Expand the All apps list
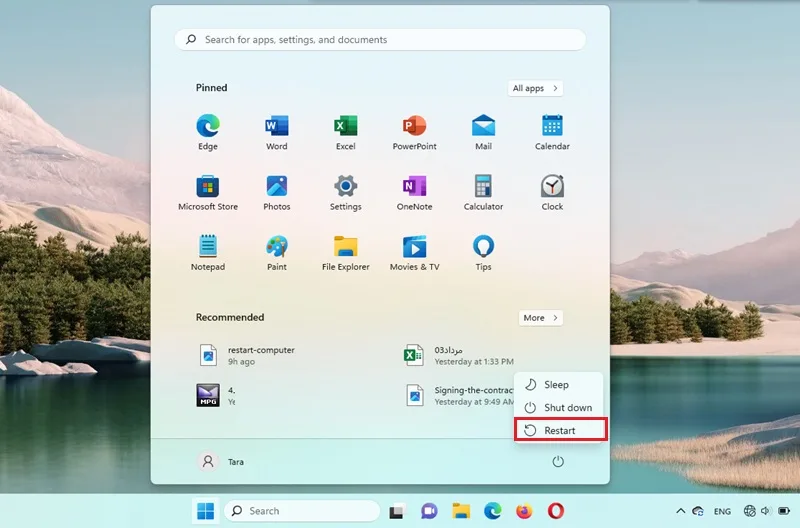The image size is (800, 528). [x=536, y=88]
